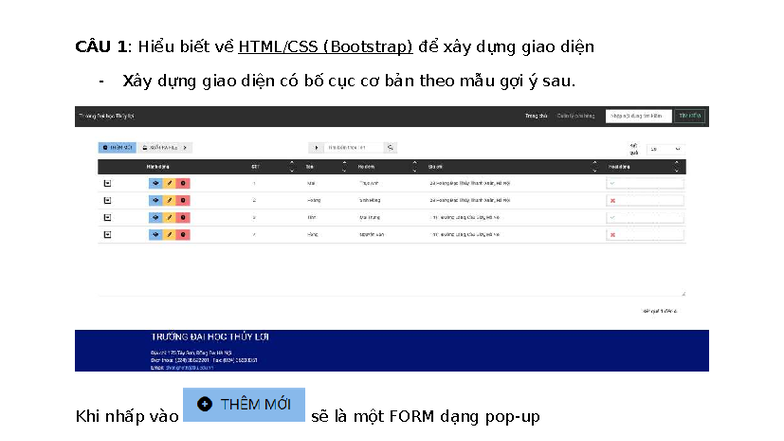Click the view (eye) icon in row 1
This screenshot has width=784, height=441.
pyautogui.click(x=156, y=184)
